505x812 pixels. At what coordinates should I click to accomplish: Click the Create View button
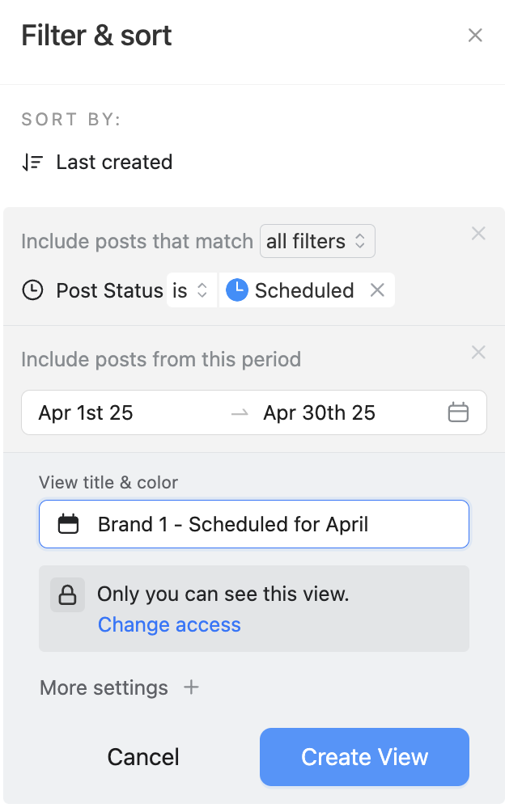point(364,757)
